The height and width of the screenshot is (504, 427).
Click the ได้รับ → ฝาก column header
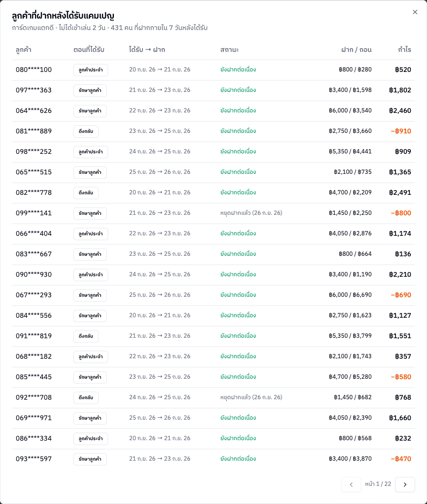pyautogui.click(x=147, y=50)
